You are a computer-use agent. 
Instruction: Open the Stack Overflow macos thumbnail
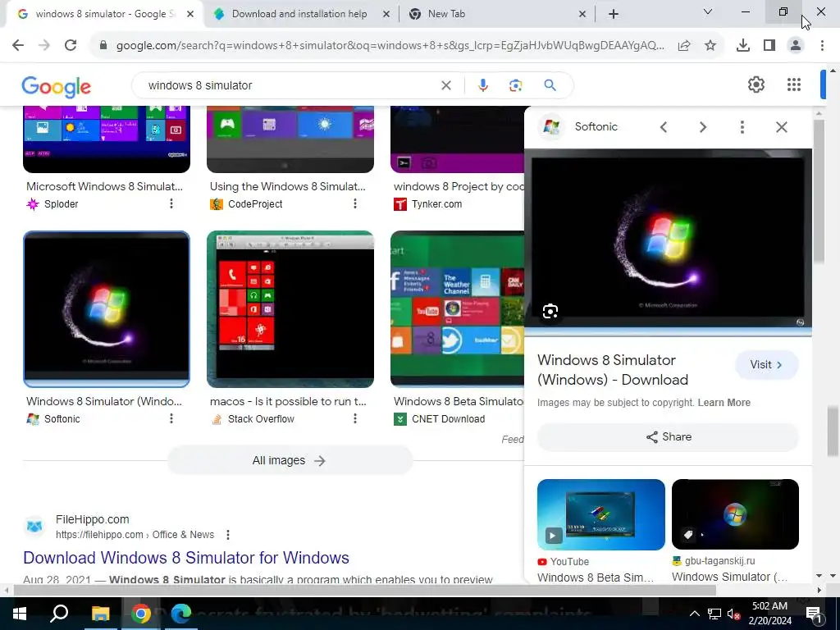(290, 309)
